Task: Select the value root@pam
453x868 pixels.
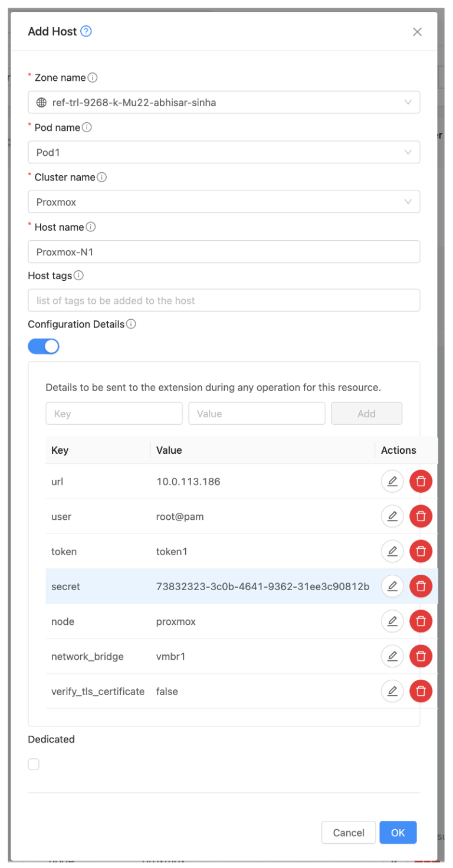Action: pyautogui.click(x=180, y=516)
